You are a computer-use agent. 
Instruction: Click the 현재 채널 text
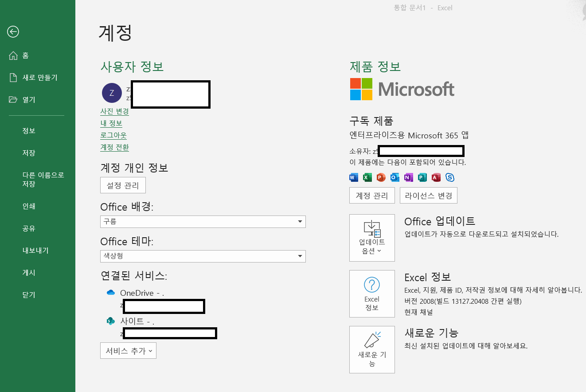tap(418, 312)
